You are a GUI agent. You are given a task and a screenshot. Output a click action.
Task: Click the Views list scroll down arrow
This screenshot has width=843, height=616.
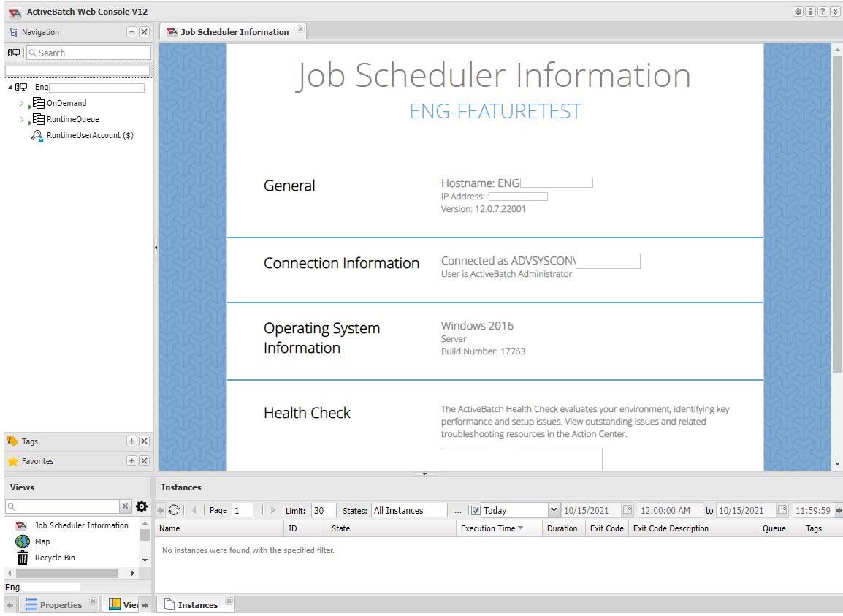(145, 560)
